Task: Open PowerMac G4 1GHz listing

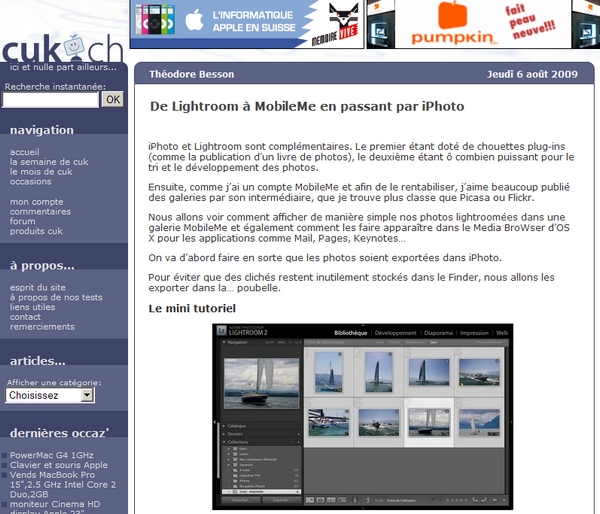Action: click(52, 455)
